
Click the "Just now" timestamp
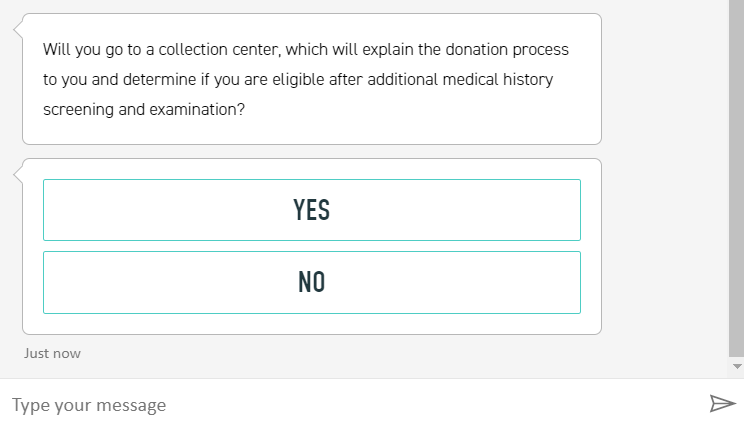pyautogui.click(x=52, y=353)
